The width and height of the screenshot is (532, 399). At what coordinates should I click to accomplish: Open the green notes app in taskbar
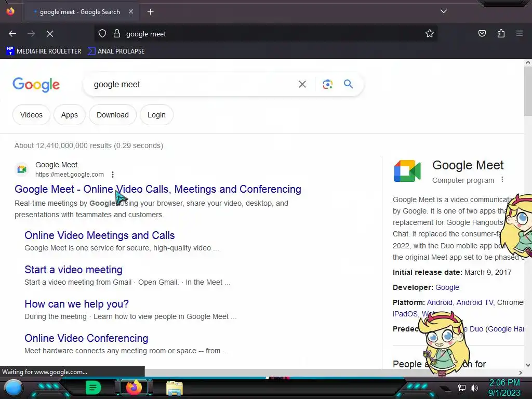(x=94, y=388)
